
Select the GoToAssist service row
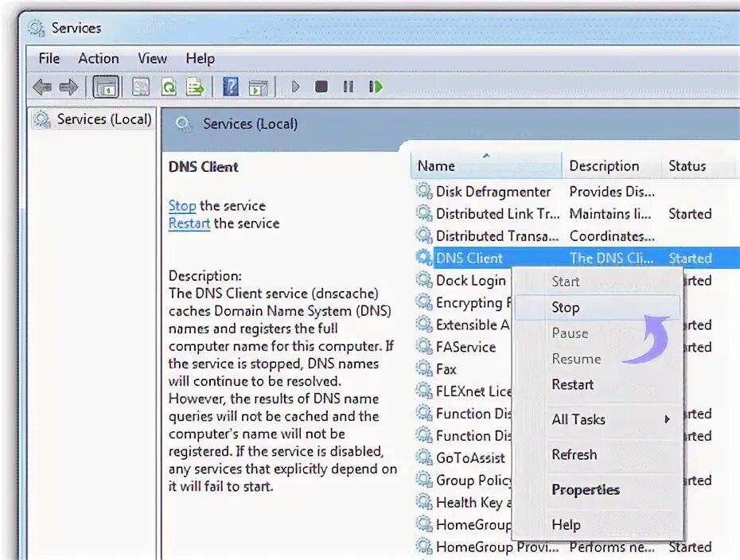(463, 457)
